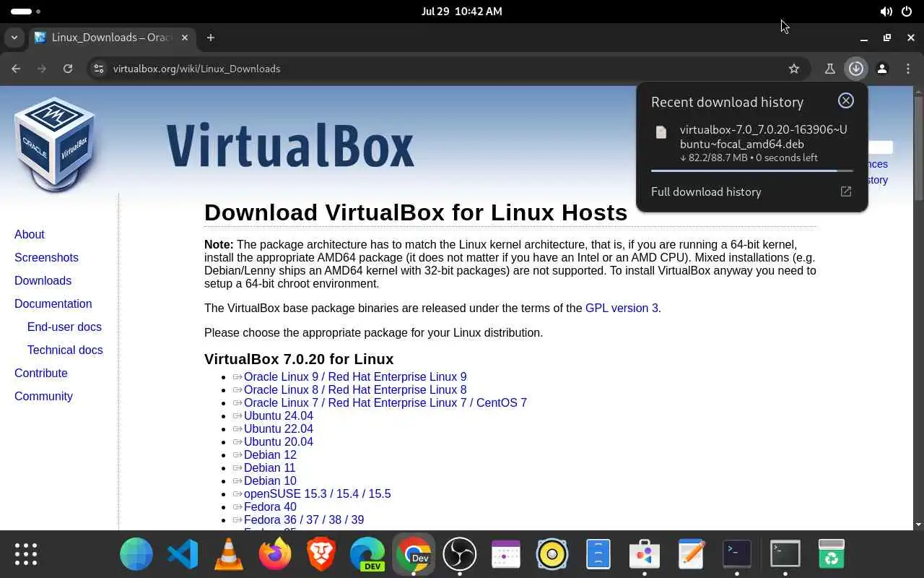Expand the tab search dropdown arrow
The height and width of the screenshot is (578, 924).
[14, 38]
